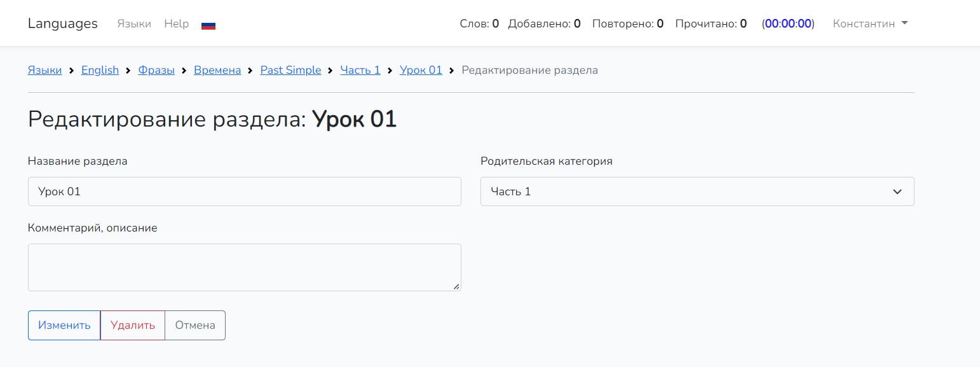Open Past Simple breadcrumb link

click(290, 70)
